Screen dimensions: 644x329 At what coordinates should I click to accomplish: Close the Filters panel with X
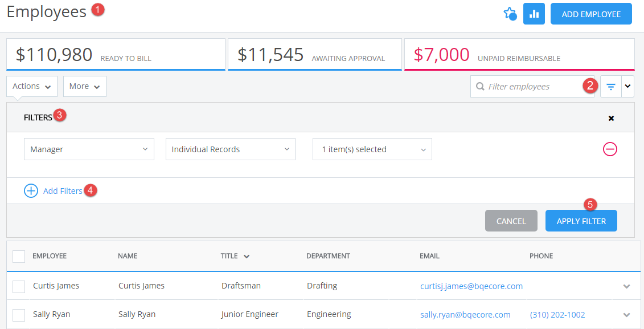[611, 119]
